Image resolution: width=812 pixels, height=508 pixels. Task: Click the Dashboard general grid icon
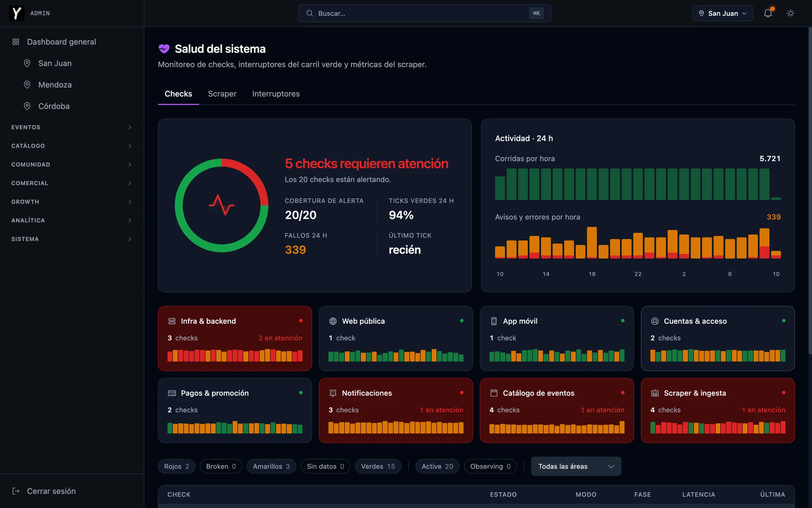(16, 42)
